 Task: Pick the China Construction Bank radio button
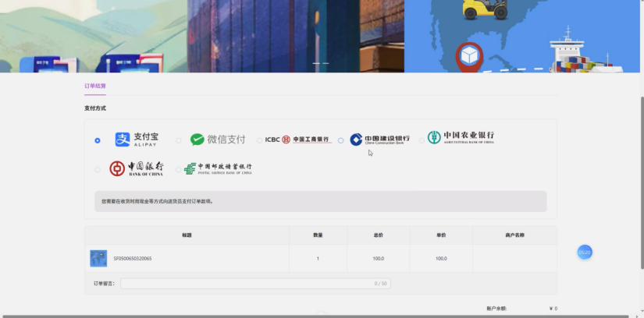click(340, 140)
